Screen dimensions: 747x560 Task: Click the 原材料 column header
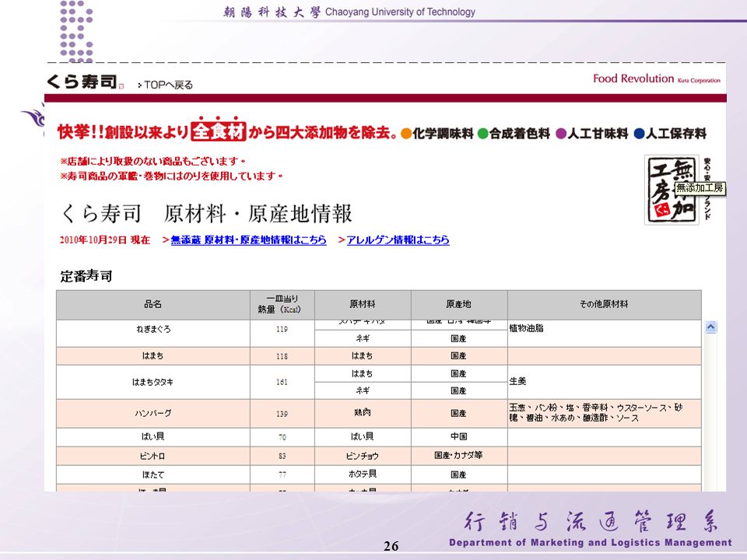363,305
